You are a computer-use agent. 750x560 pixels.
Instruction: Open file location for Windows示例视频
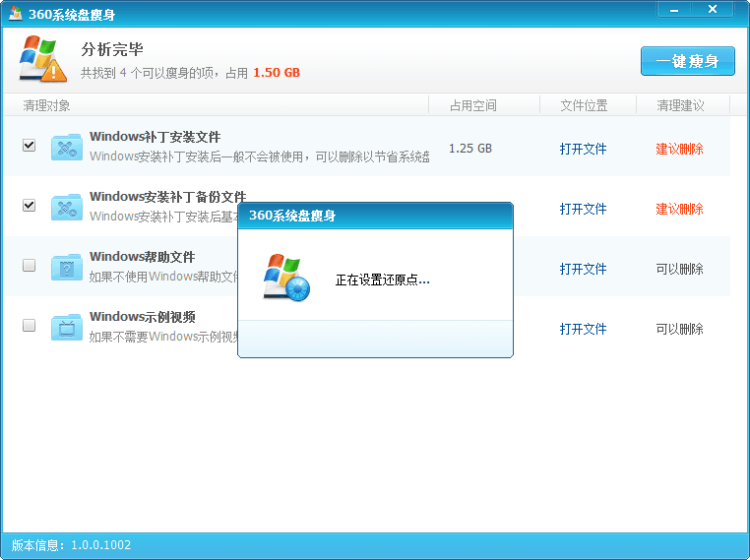pyautogui.click(x=583, y=329)
